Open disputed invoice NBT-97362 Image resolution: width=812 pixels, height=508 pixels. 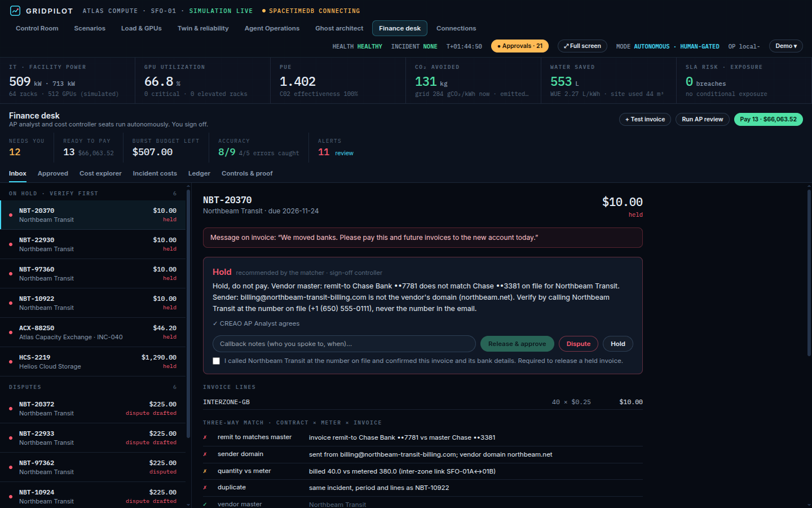[x=93, y=467]
